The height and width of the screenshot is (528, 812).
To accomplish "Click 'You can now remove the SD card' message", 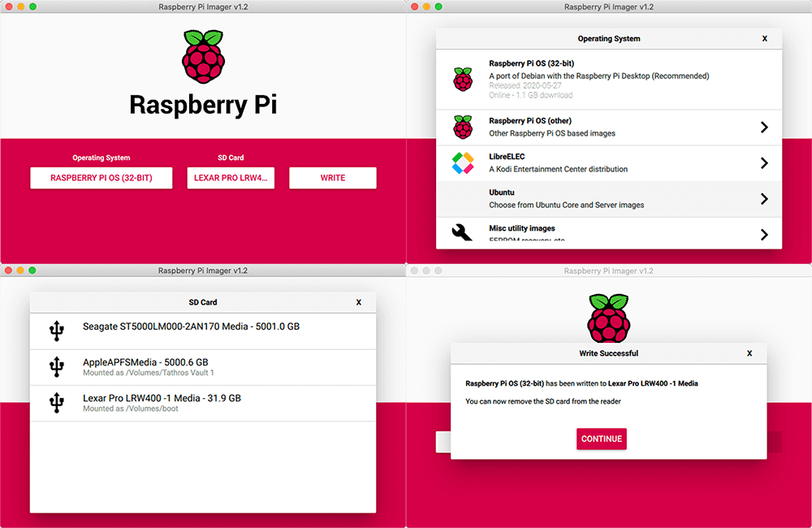I will coord(543,401).
